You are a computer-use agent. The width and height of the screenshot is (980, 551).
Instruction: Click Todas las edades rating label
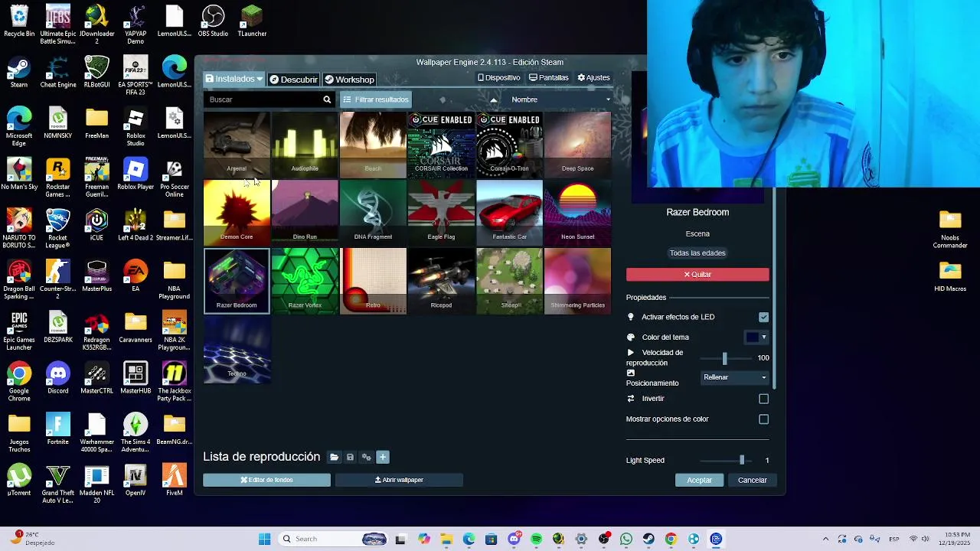697,253
